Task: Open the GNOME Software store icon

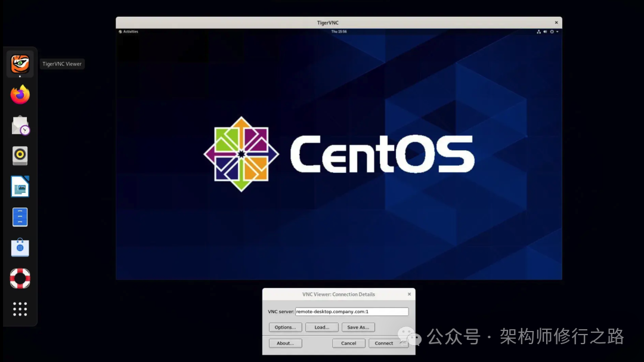Action: click(20, 247)
